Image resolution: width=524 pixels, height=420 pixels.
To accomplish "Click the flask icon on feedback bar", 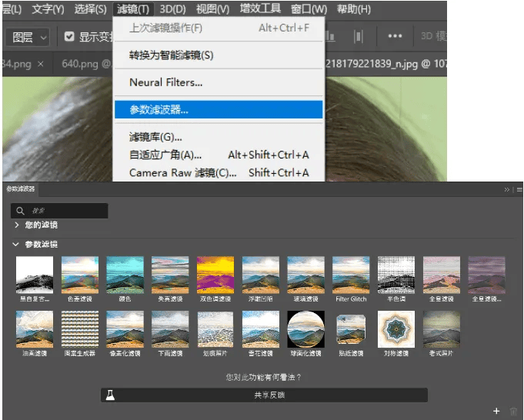I will point(110,395).
